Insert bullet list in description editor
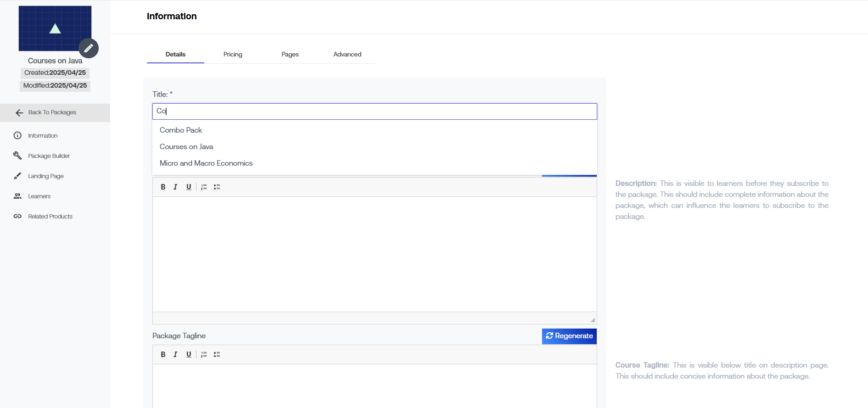Image resolution: width=868 pixels, height=408 pixels. coord(217,187)
